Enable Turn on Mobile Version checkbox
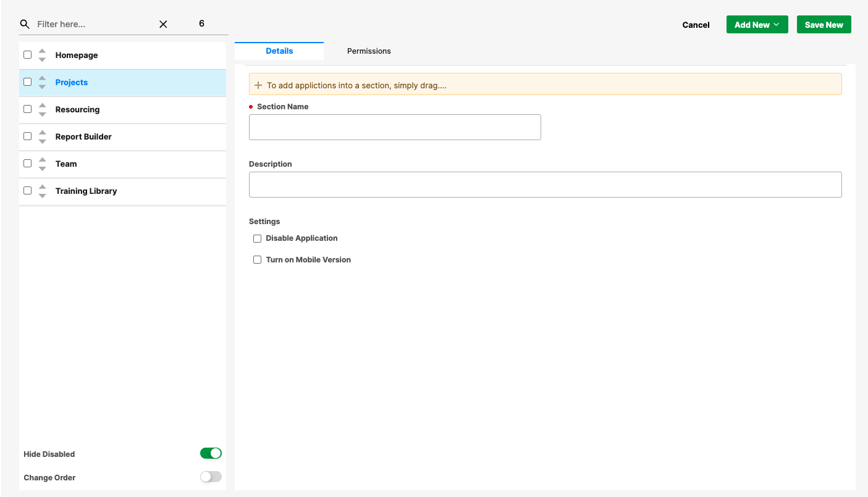 click(x=258, y=260)
